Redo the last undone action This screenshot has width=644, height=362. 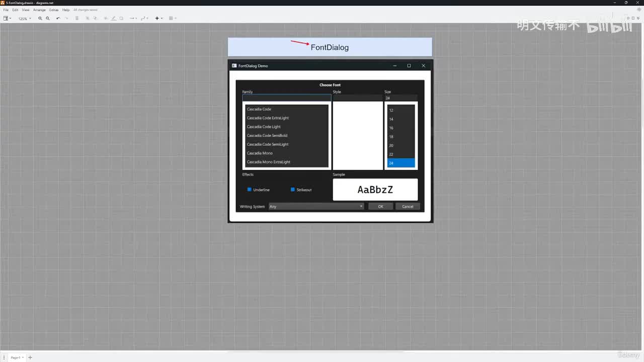66,18
